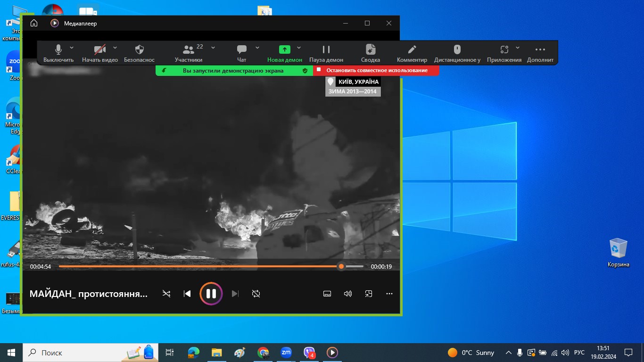Open media player volume control

click(x=348, y=294)
